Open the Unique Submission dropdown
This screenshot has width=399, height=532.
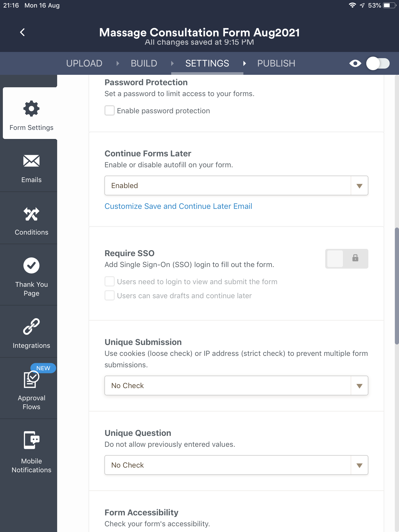click(359, 385)
